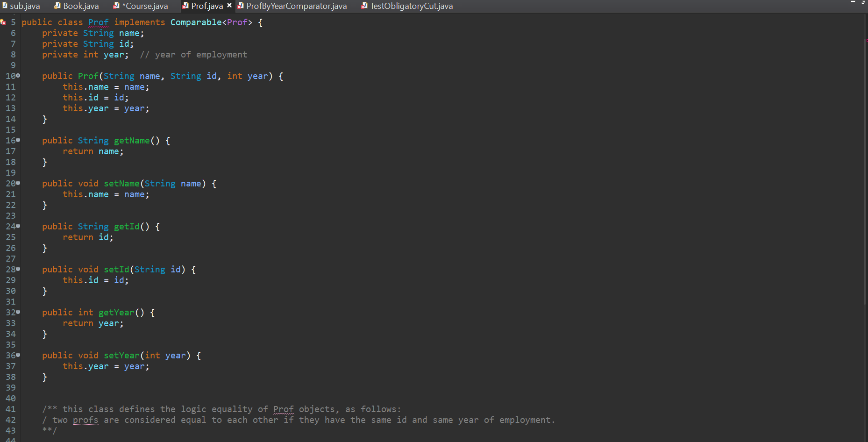
Task: Click the 'year of employment' comment
Action: coord(193,55)
